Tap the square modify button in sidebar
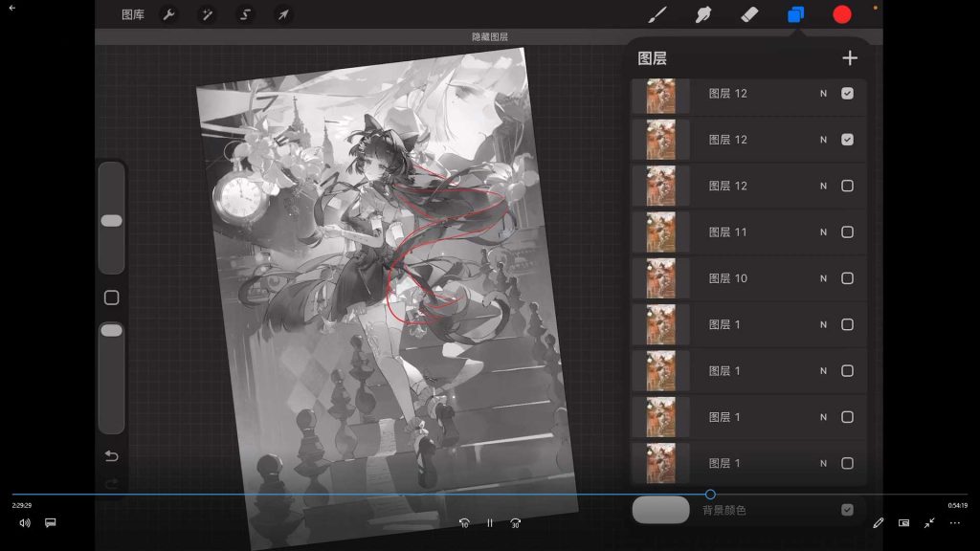Viewport: 980px width, 551px height. click(x=111, y=298)
